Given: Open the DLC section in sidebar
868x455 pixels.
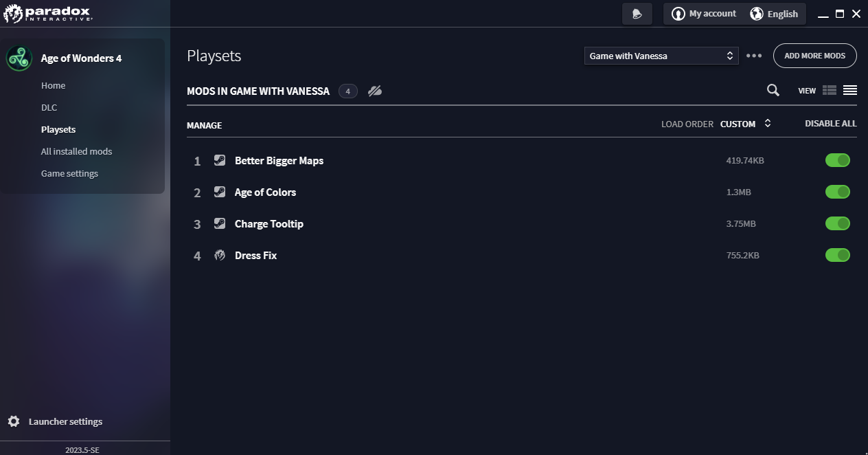Looking at the screenshot, I should tap(49, 107).
